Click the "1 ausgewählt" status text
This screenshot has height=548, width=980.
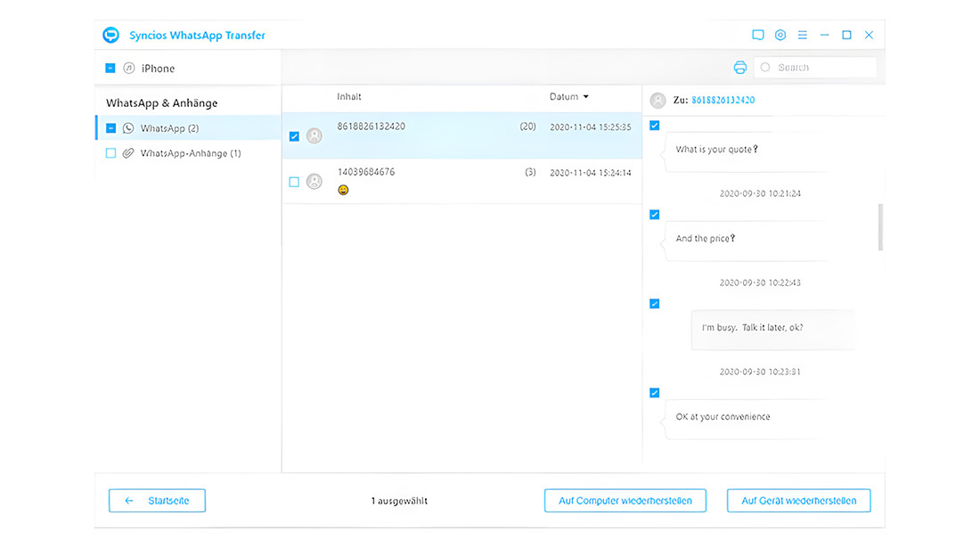pos(399,501)
